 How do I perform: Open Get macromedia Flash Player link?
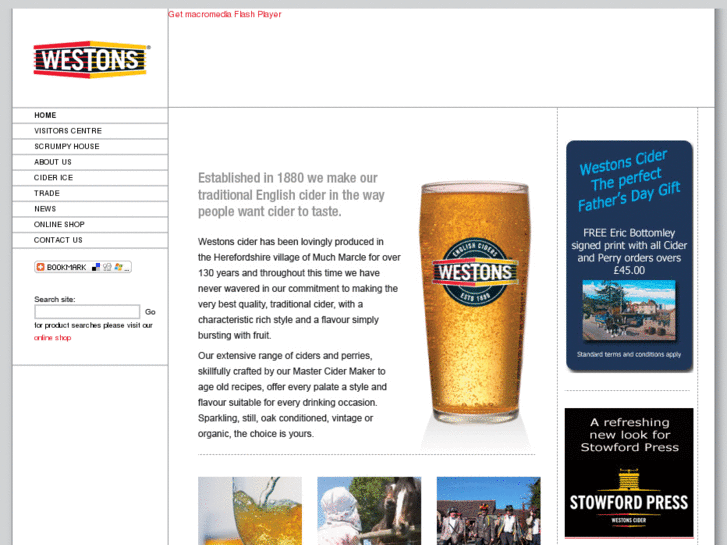[x=224, y=14]
